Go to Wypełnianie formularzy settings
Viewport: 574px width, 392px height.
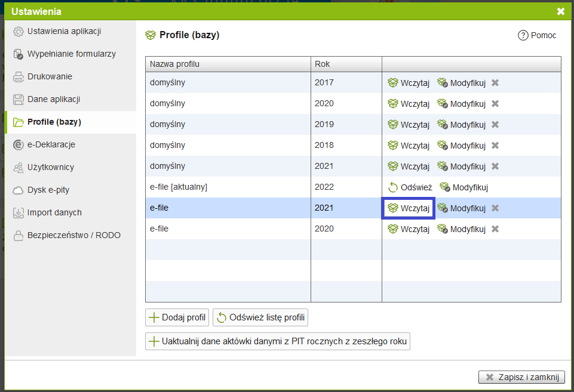pos(71,54)
